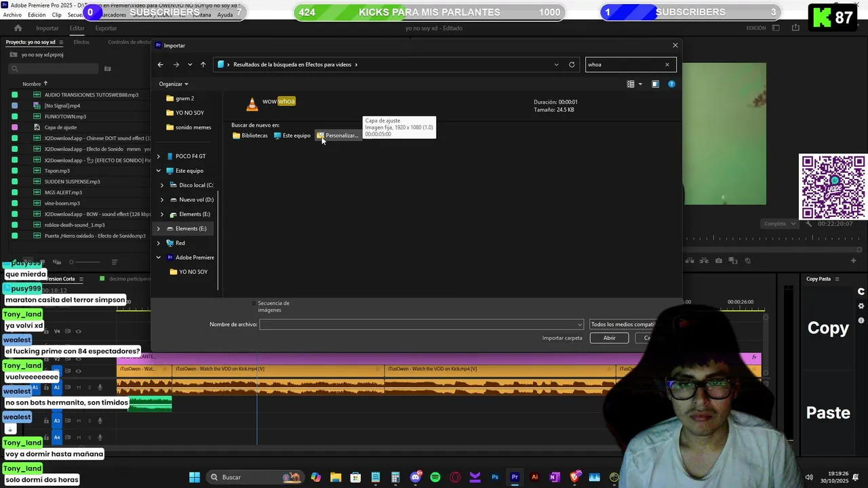
Task: Solo the A1 audio track
Action: pos(88,387)
